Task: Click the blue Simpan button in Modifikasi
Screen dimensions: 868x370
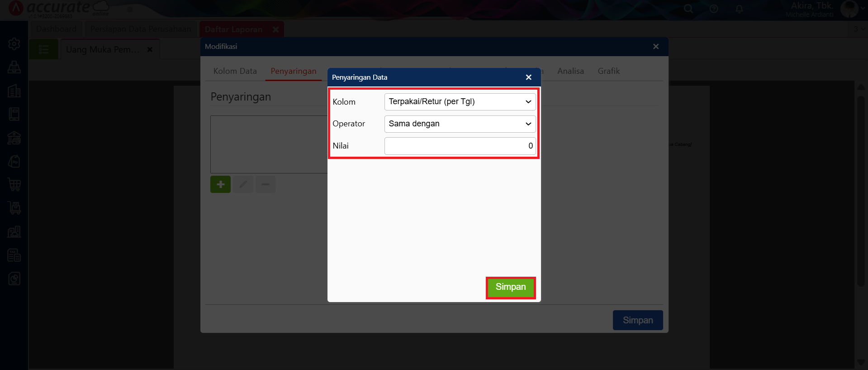Action: coord(637,320)
